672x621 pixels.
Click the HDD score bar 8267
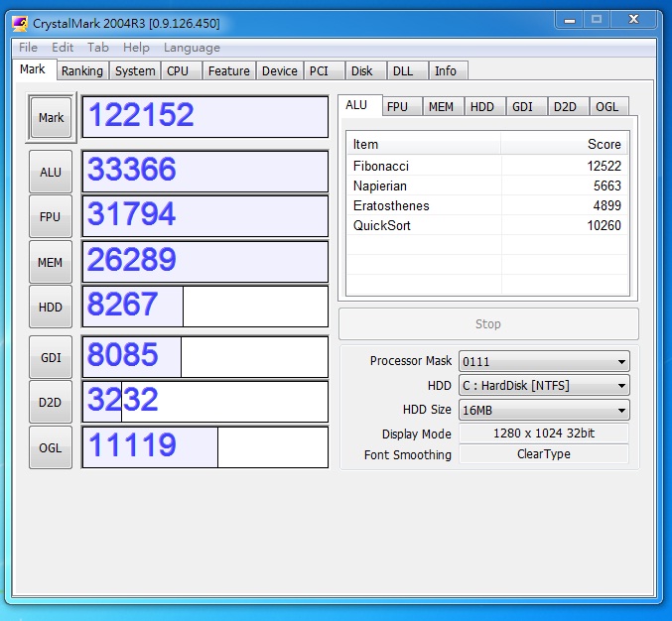tap(205, 307)
